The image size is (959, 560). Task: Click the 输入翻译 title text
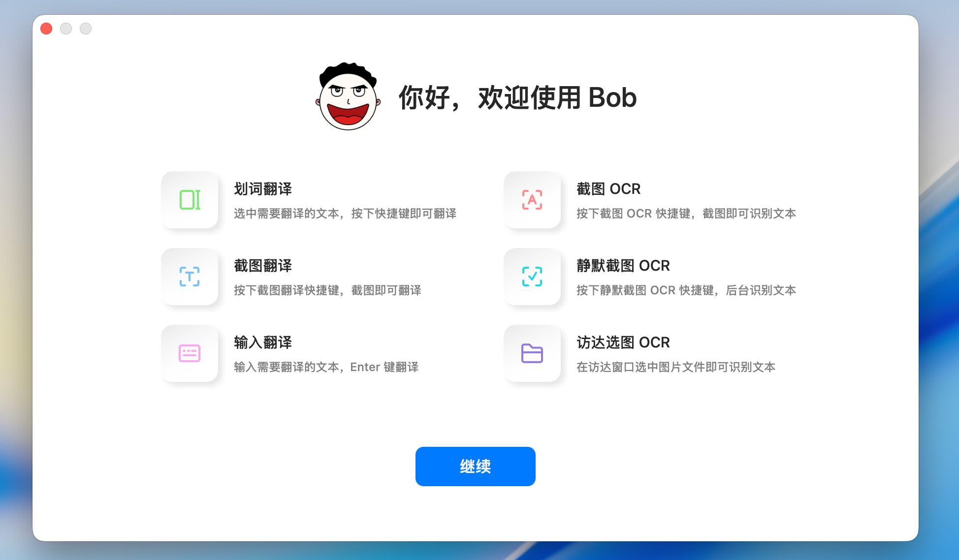[x=263, y=342]
